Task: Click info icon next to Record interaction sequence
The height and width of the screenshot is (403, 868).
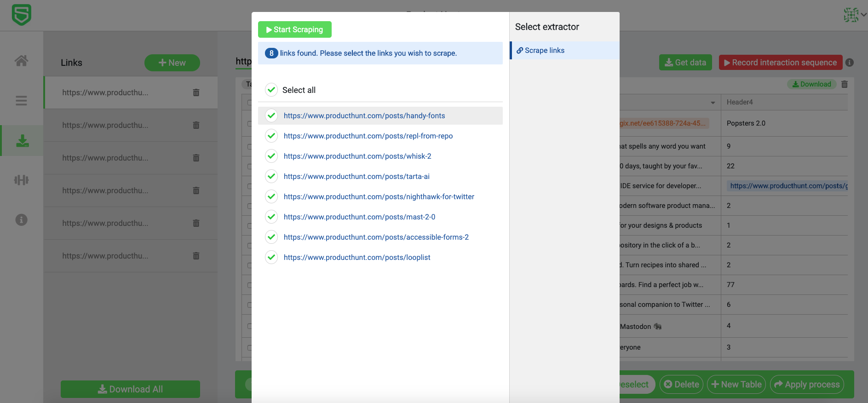Action: click(x=850, y=63)
